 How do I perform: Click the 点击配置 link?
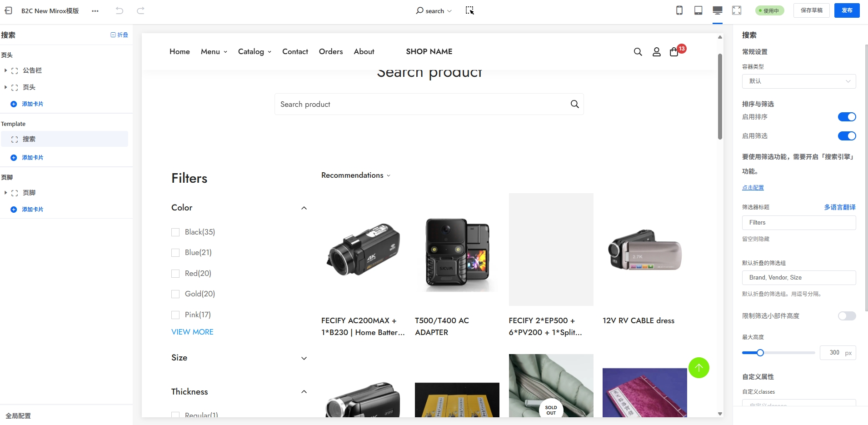[x=753, y=188]
